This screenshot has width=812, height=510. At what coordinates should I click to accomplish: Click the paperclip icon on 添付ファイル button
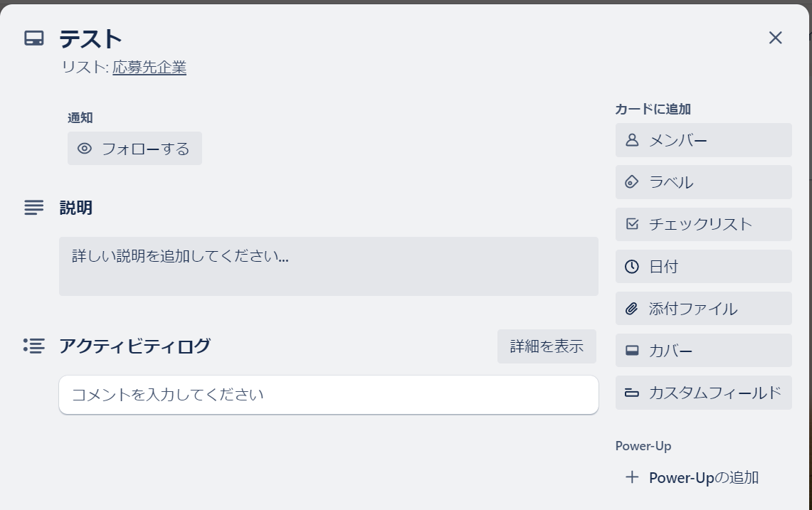point(632,309)
